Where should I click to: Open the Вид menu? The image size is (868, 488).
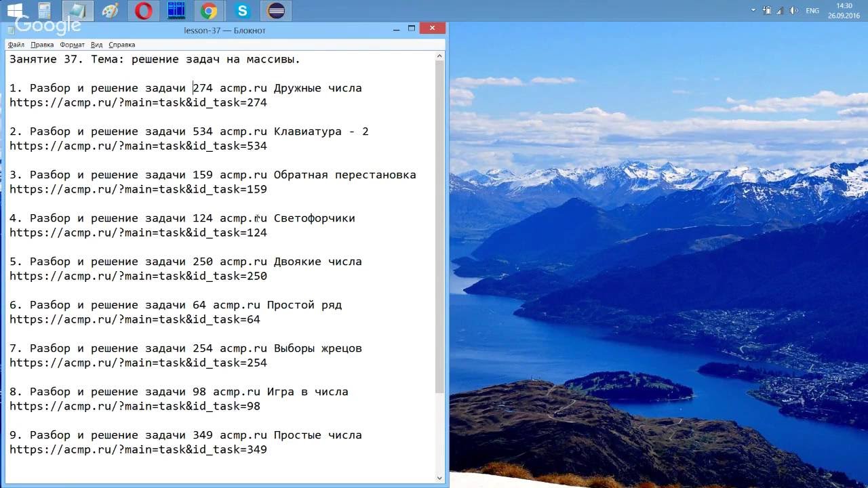(97, 45)
